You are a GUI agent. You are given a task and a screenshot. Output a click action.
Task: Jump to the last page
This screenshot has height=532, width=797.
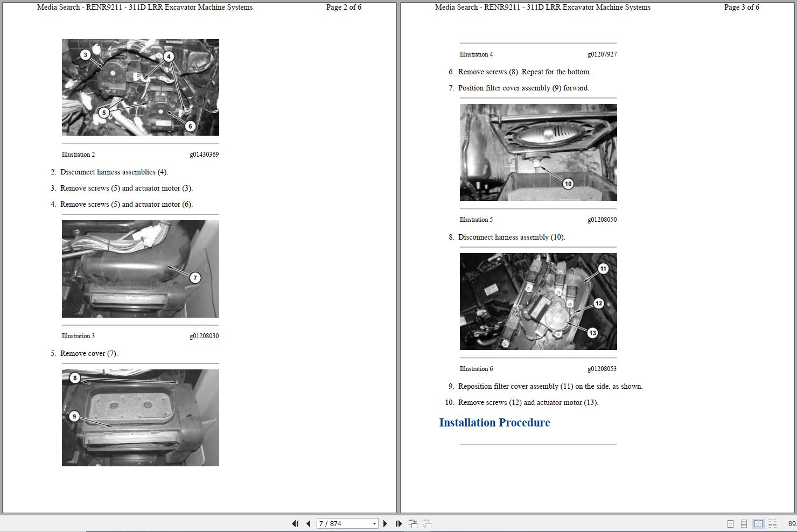(398, 523)
